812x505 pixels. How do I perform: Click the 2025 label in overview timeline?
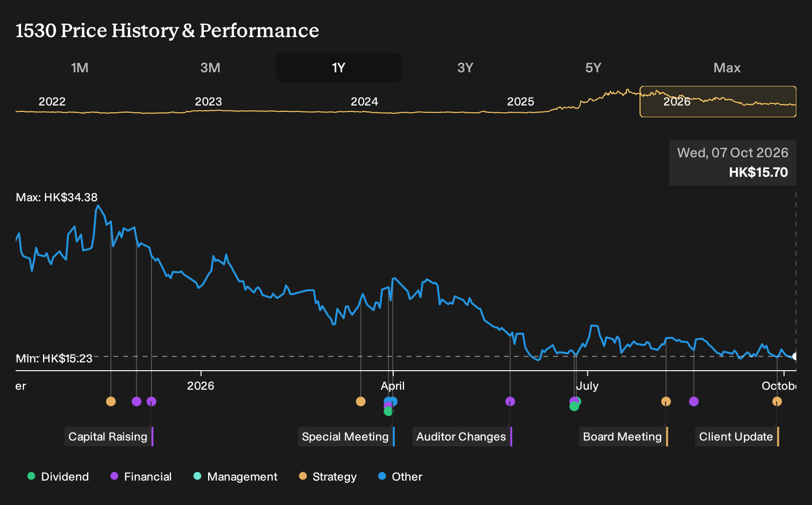pos(521,102)
